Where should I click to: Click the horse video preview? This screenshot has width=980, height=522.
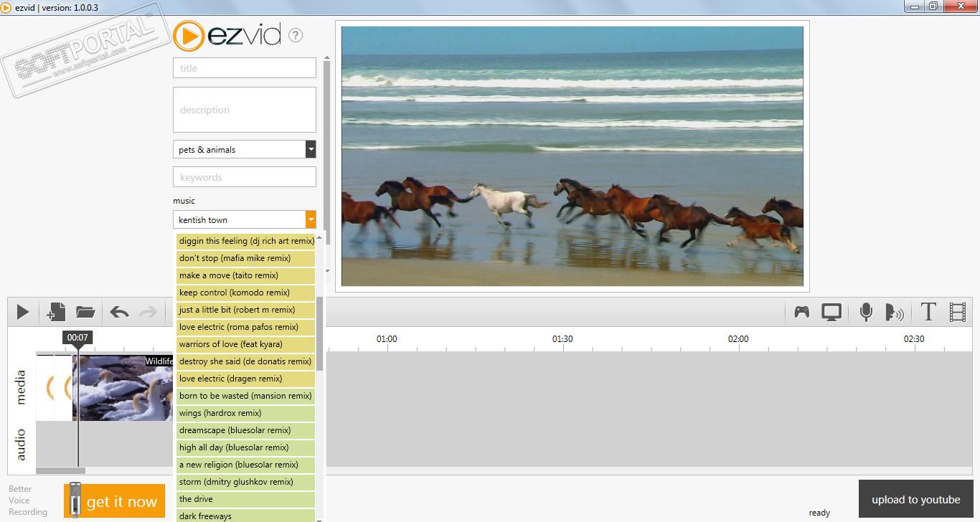click(573, 156)
